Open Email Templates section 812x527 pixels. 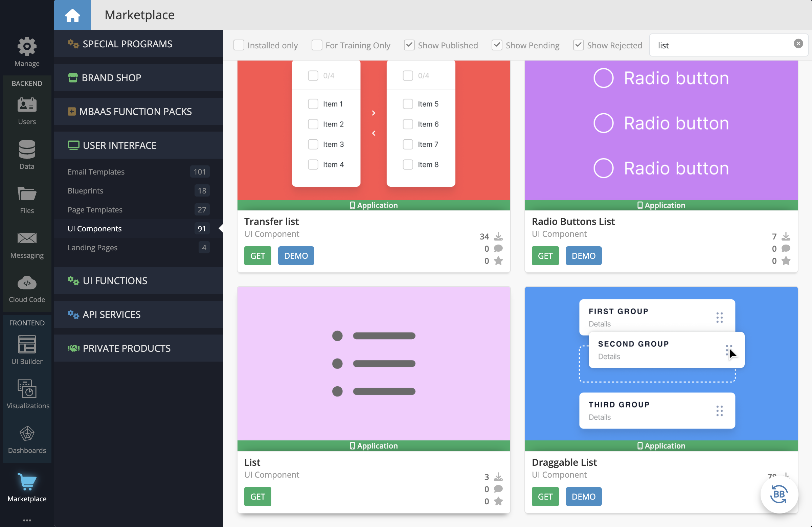(x=96, y=171)
